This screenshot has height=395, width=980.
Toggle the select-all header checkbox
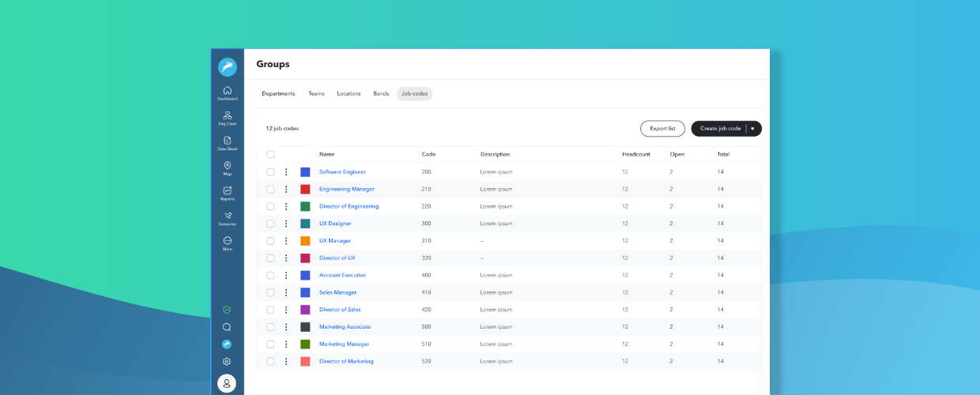click(270, 155)
